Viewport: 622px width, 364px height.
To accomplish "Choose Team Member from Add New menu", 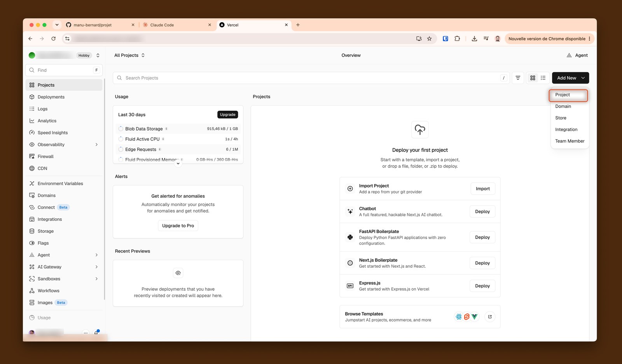I will (x=570, y=141).
